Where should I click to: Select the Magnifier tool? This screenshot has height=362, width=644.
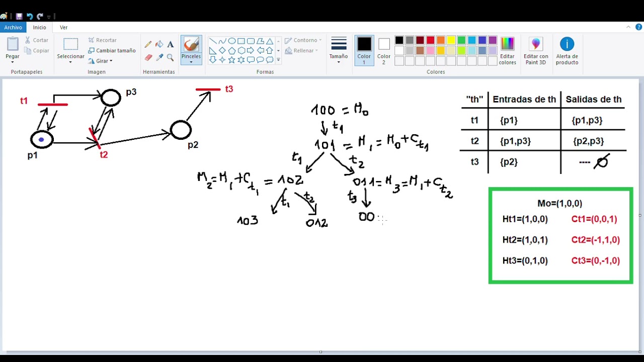[170, 58]
